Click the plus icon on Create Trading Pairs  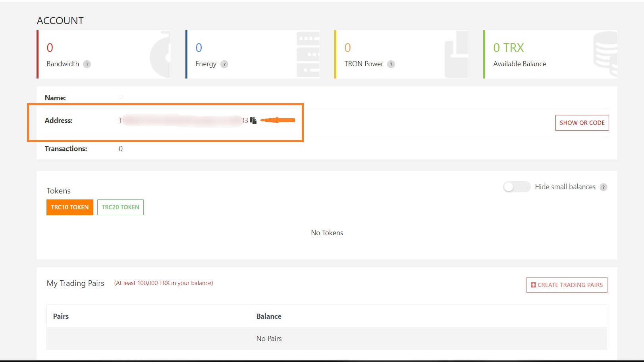(x=533, y=285)
